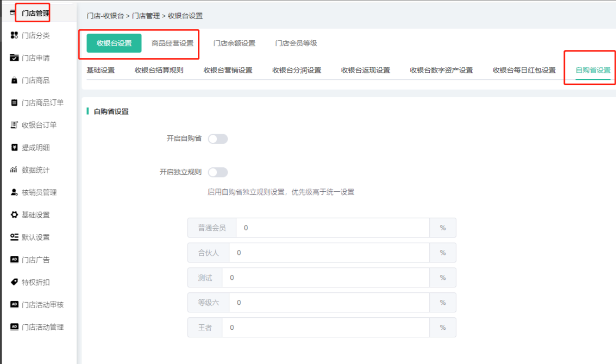
Task: Open 收银台数字资产设置 sub-tab
Action: [441, 70]
